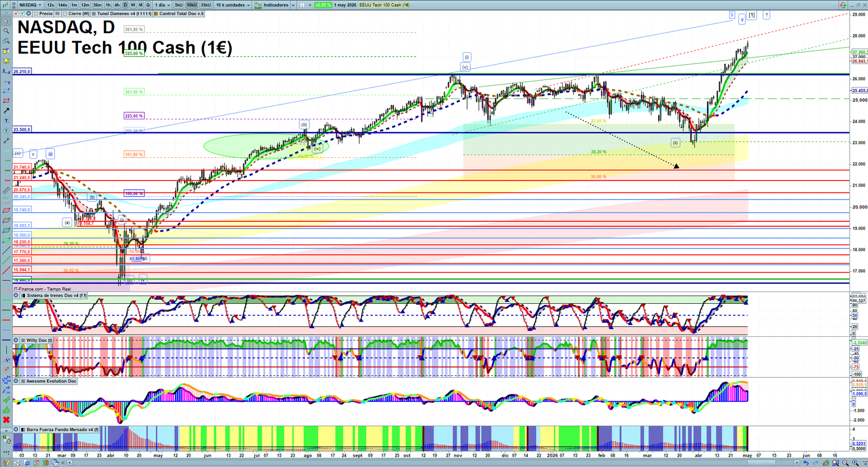Click the 23.500,0 price level label
The width and height of the screenshot is (868, 467).
pos(22,130)
